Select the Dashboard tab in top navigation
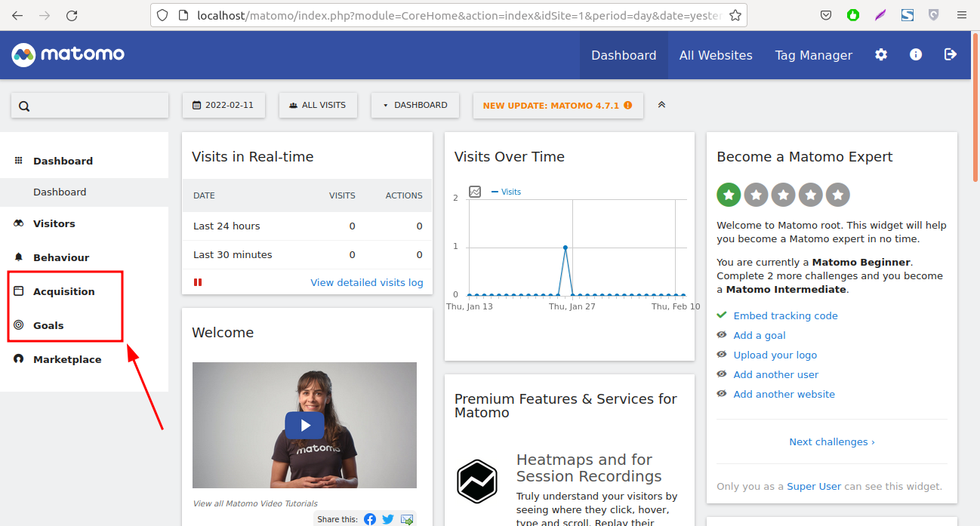Screen dimensions: 980x526 coord(624,55)
